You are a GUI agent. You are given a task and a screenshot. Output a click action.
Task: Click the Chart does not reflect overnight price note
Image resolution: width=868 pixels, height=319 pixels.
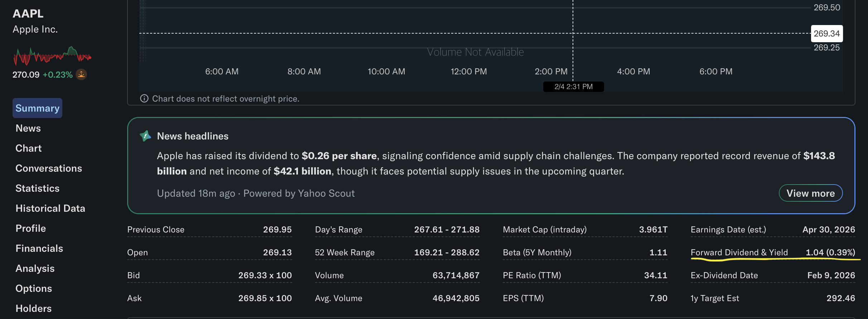coord(226,99)
